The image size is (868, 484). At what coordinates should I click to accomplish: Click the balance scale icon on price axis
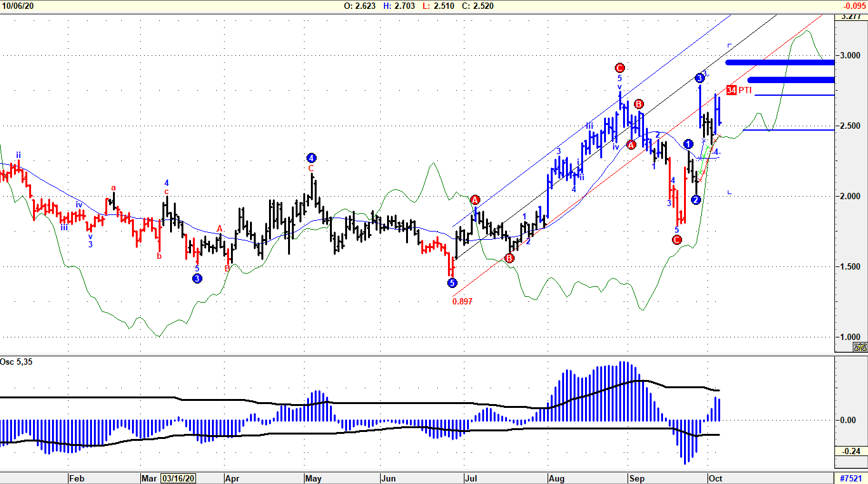(x=860, y=347)
